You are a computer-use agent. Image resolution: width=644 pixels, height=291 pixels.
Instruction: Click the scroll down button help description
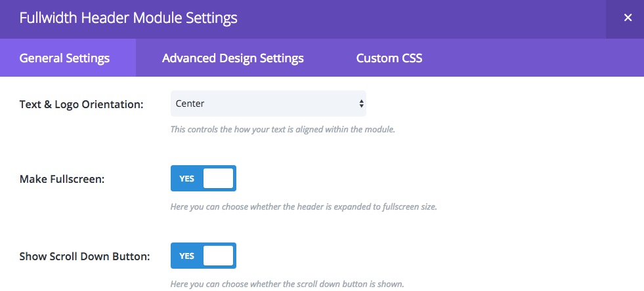tap(288, 284)
